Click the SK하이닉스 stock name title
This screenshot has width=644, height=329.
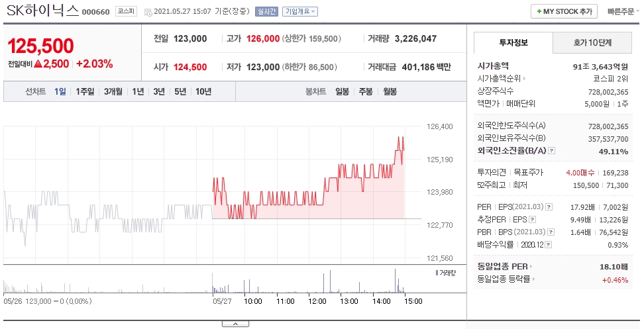point(42,11)
